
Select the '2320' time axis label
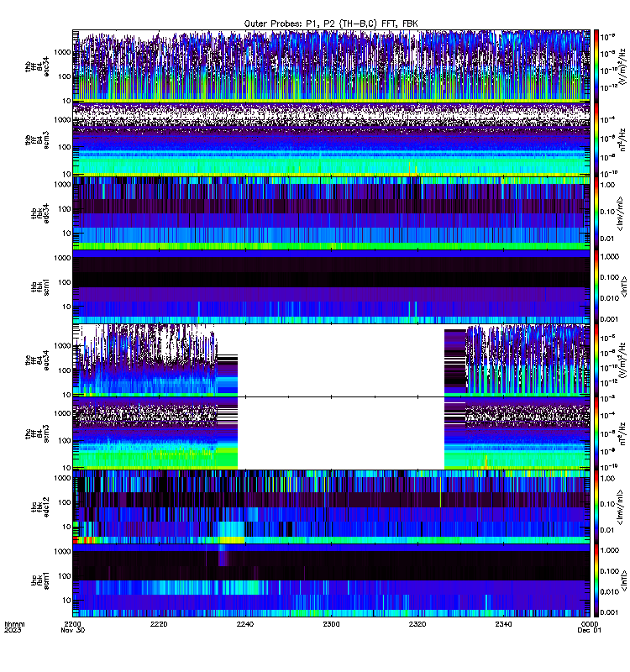pos(417,624)
